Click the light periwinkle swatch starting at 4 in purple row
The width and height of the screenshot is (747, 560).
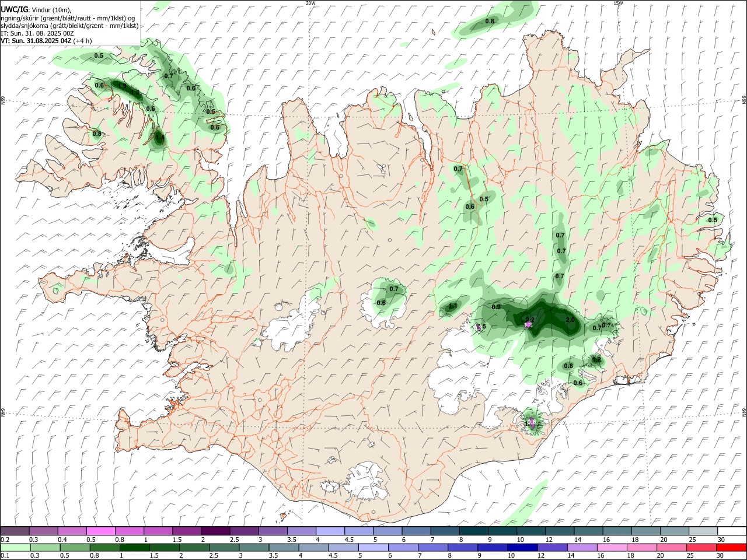(330, 531)
